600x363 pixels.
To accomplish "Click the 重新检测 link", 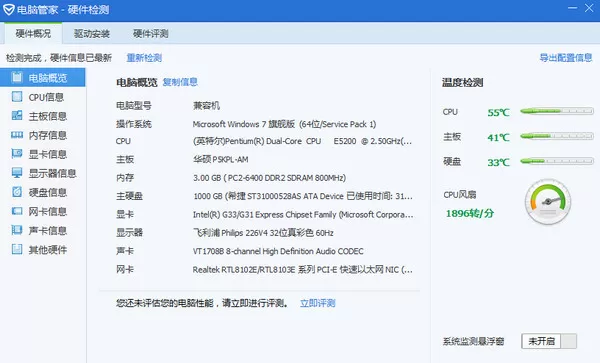I will coord(144,58).
